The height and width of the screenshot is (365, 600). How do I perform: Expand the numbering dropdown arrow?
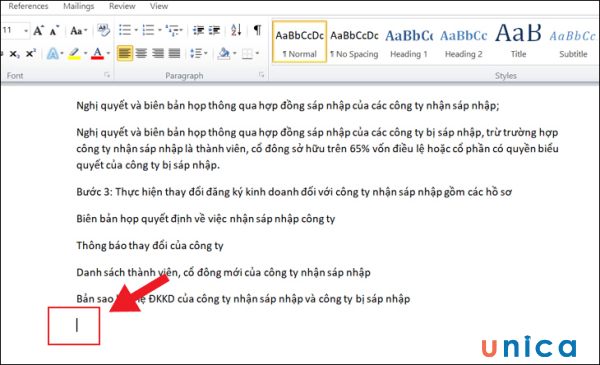pos(159,30)
